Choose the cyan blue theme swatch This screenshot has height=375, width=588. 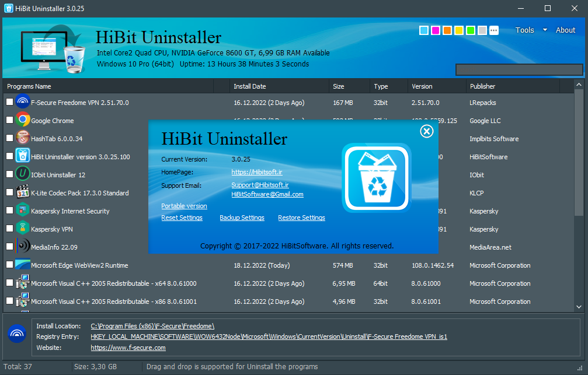(x=424, y=30)
